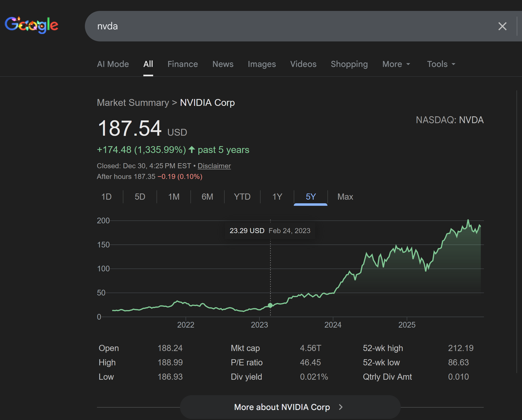Show the Max time range
Image resolution: width=522 pixels, height=420 pixels.
(x=345, y=197)
